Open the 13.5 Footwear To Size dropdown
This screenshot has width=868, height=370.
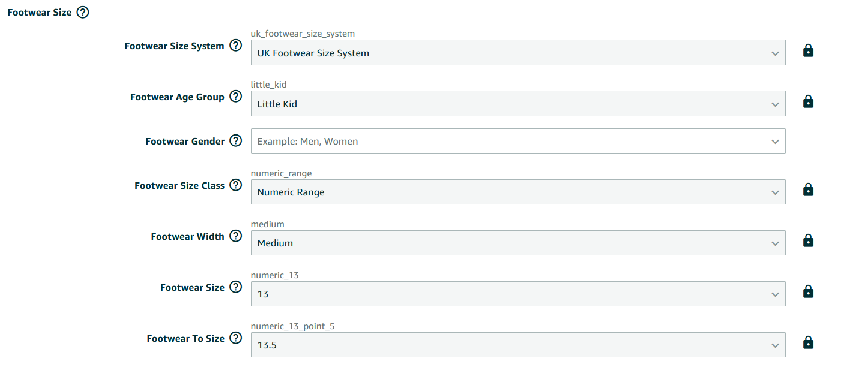pos(517,345)
